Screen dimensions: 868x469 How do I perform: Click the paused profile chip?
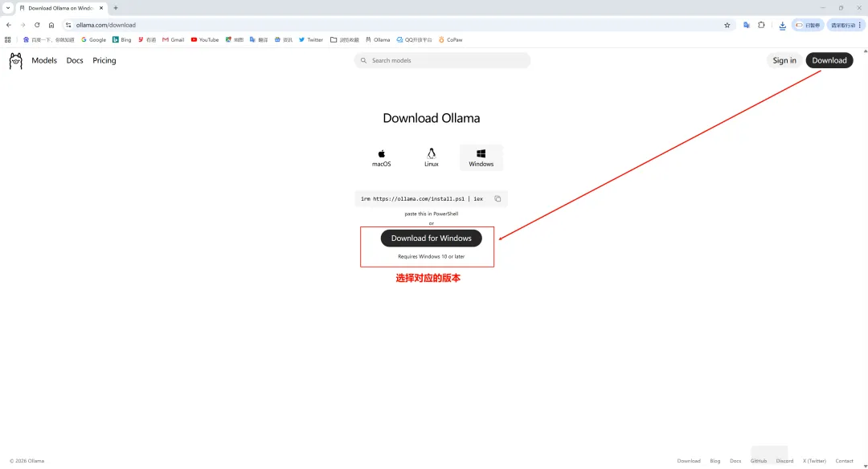pyautogui.click(x=809, y=25)
